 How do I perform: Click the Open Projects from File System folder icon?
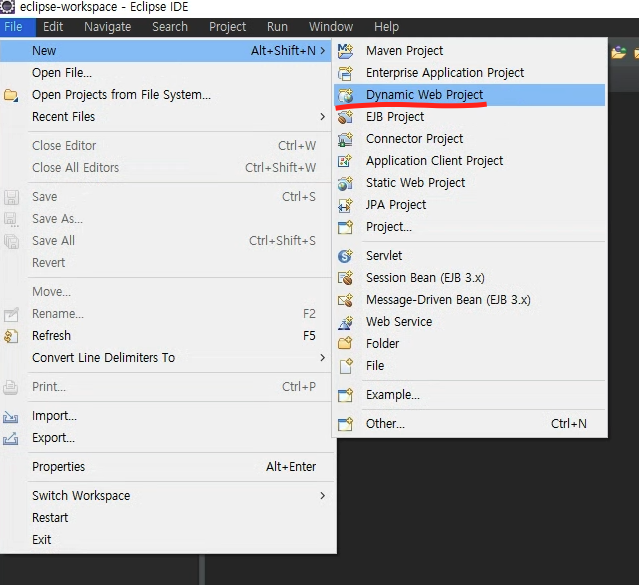pos(11,95)
